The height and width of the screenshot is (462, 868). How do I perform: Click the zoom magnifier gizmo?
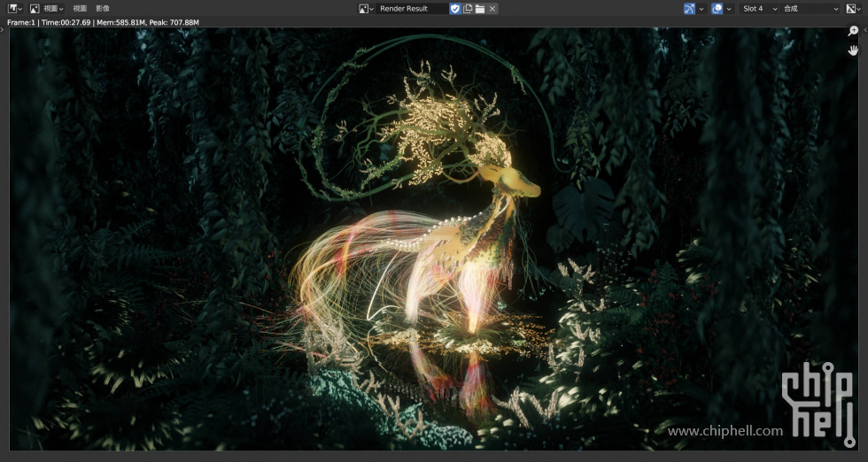pos(853,31)
